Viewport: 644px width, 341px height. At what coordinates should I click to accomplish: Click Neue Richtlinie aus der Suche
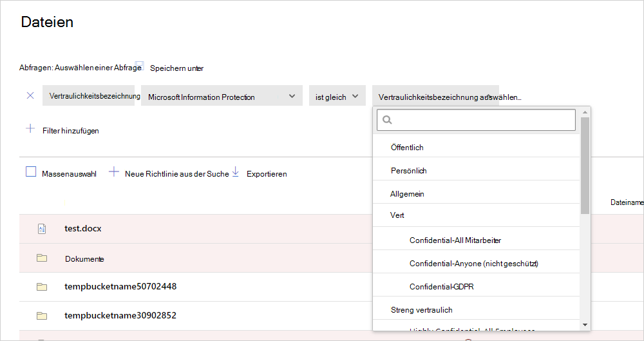point(176,174)
